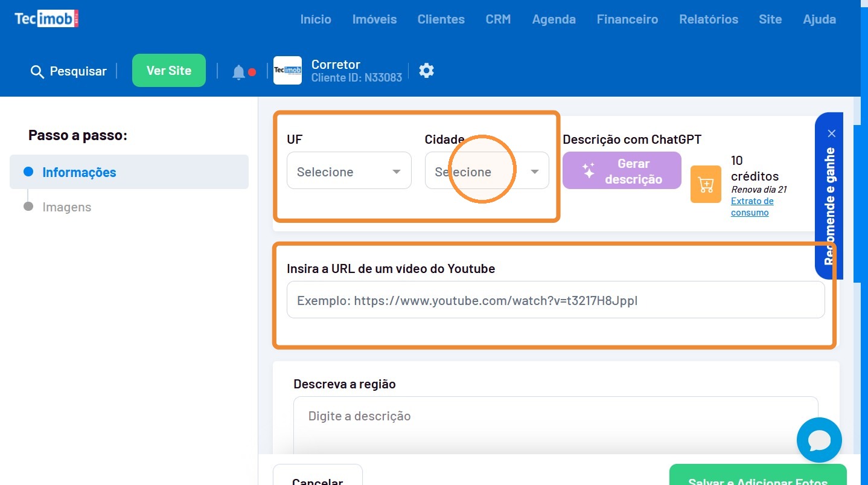The height and width of the screenshot is (485, 868).
Task: Open the CRM menu
Action: [x=498, y=19]
